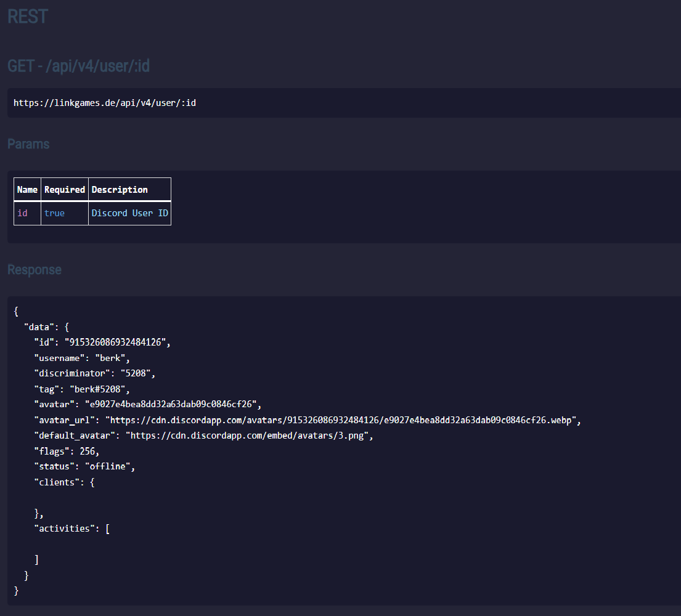
Task: Click the "tag": "berk#5208" line
Action: pyautogui.click(x=82, y=389)
